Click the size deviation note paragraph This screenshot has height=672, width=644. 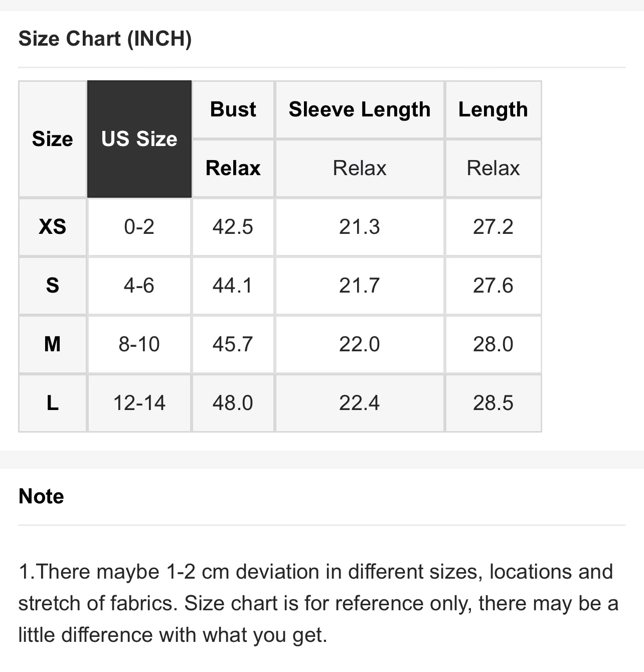tap(318, 603)
